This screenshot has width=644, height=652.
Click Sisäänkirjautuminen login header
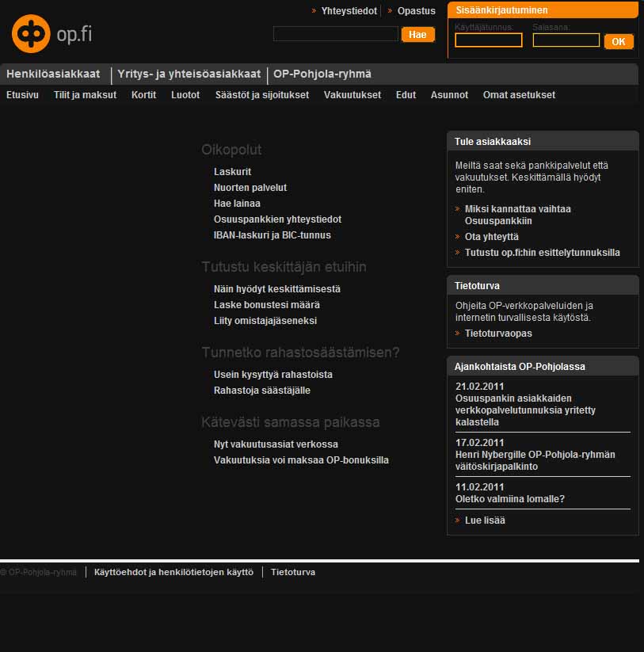(x=543, y=10)
